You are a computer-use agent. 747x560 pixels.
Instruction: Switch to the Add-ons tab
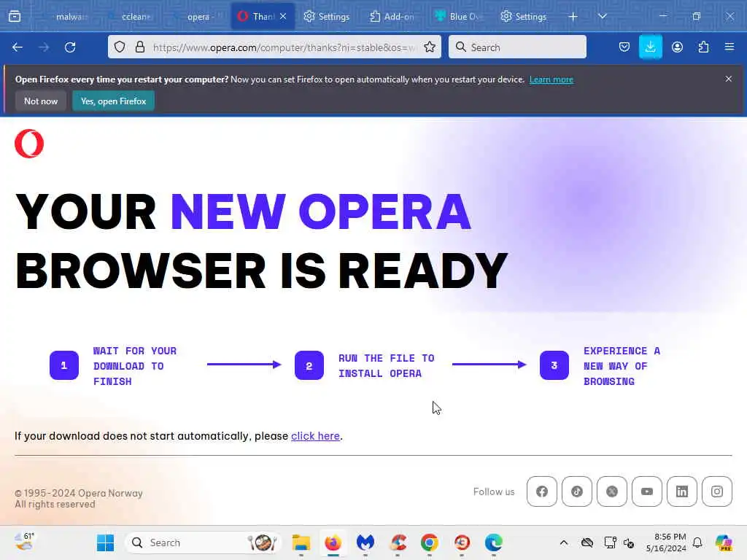(392, 17)
